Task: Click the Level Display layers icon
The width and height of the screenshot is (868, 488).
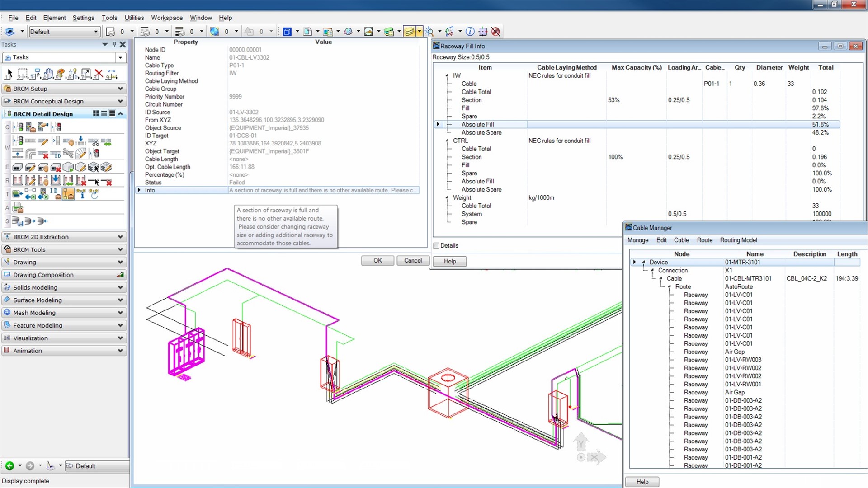Action: click(409, 32)
